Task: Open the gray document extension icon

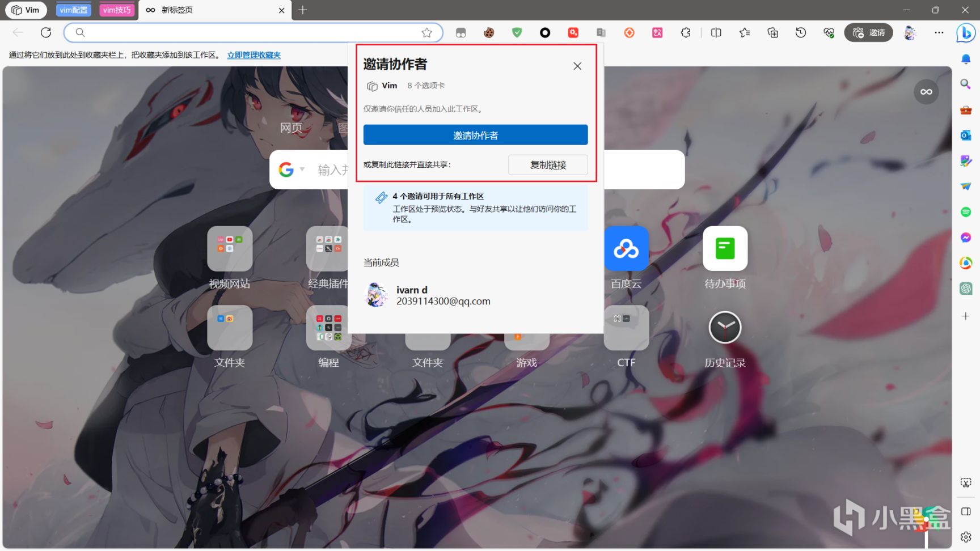Action: pyautogui.click(x=601, y=33)
